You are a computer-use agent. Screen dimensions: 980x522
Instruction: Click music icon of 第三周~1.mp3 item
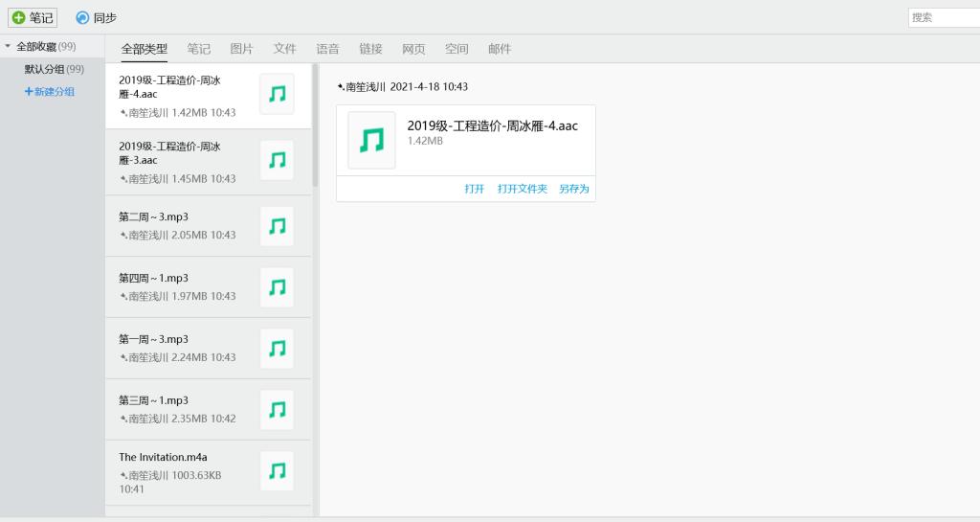(x=277, y=410)
